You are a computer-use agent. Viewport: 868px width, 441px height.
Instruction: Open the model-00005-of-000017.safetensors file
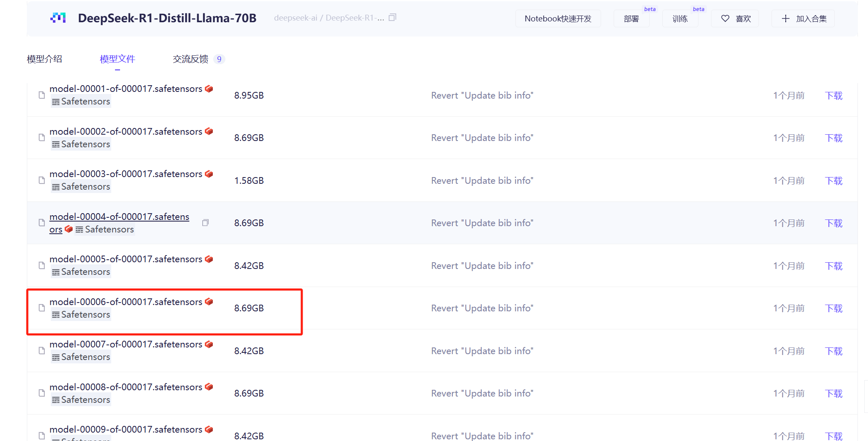tap(126, 259)
